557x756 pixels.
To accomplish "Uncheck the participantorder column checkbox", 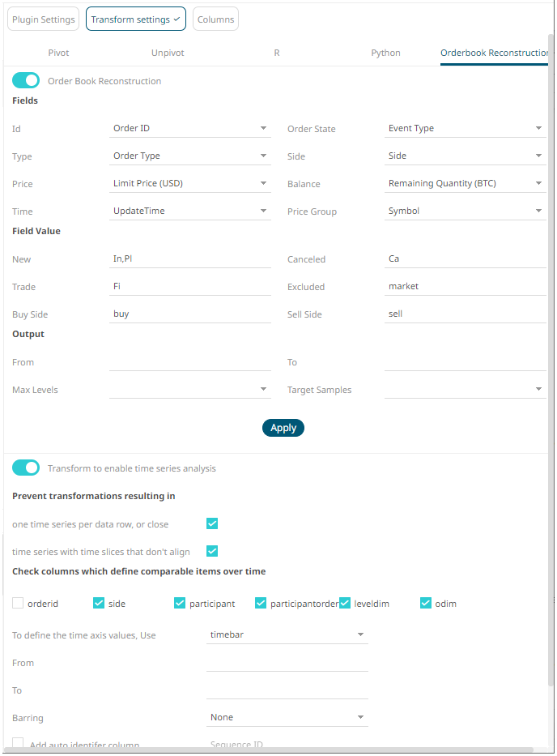I will 261,603.
